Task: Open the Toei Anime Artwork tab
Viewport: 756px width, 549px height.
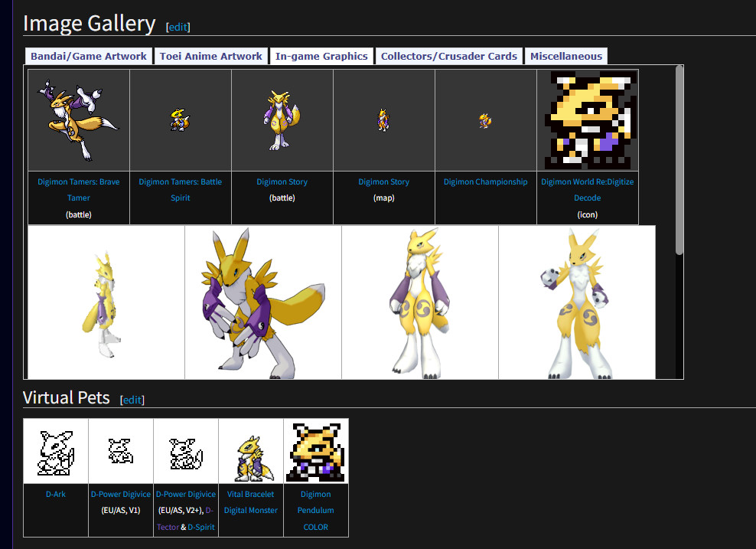Action: (210, 57)
